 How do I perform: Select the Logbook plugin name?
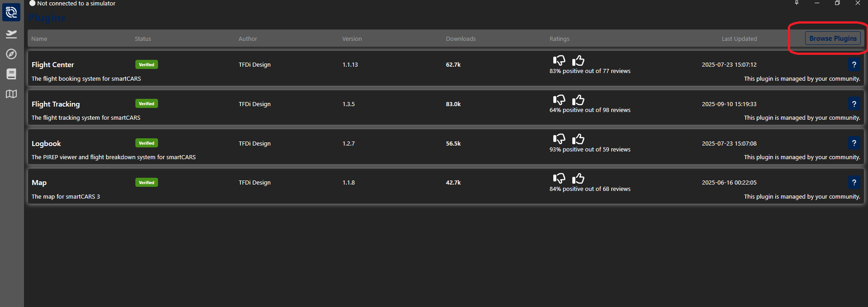point(46,143)
